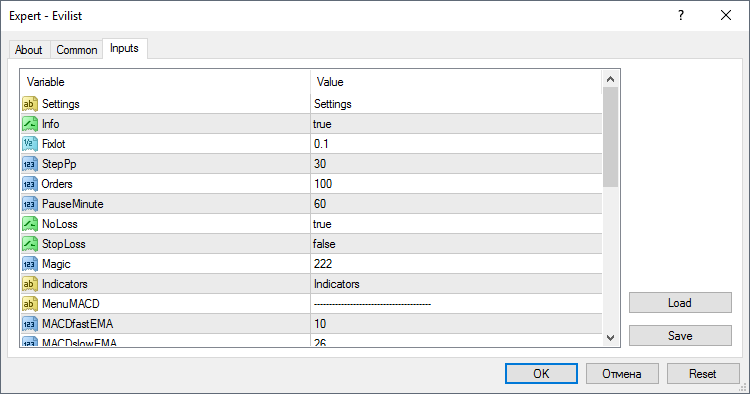The image size is (750, 394).
Task: Select the Info value 'true'
Action: tap(322, 124)
